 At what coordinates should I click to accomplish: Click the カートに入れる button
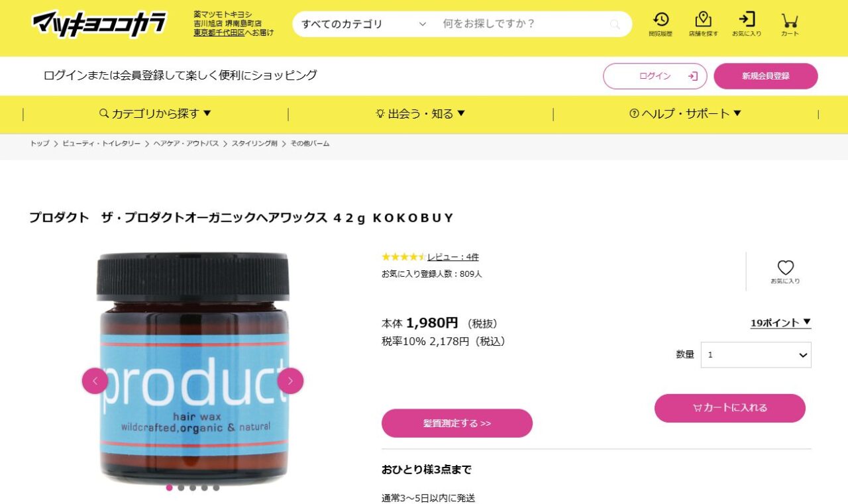[x=730, y=408]
